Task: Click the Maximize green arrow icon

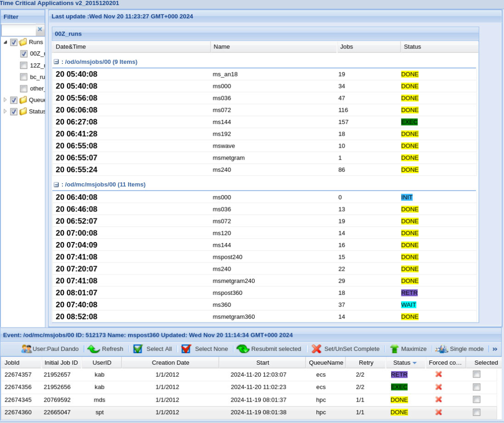Action: pyautogui.click(x=394, y=348)
